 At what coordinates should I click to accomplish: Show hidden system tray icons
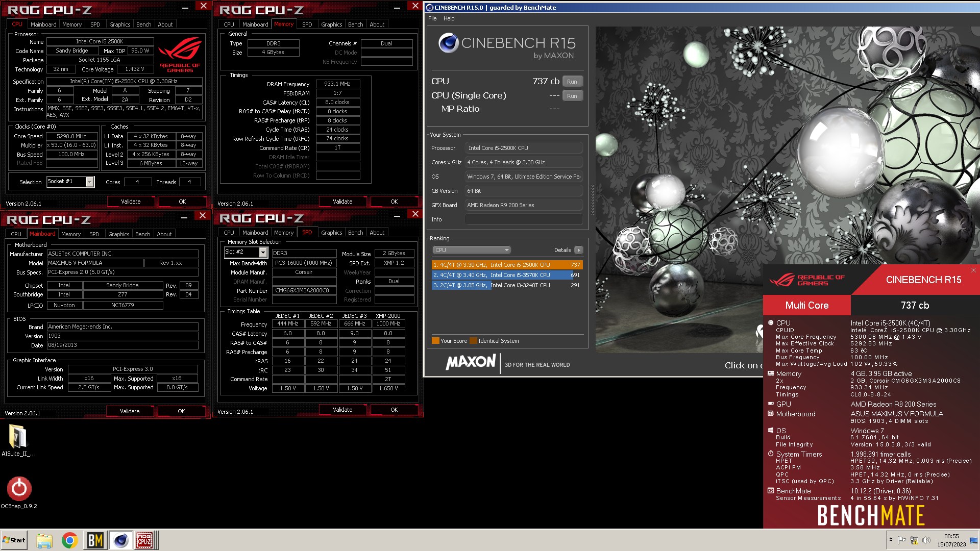(x=891, y=540)
